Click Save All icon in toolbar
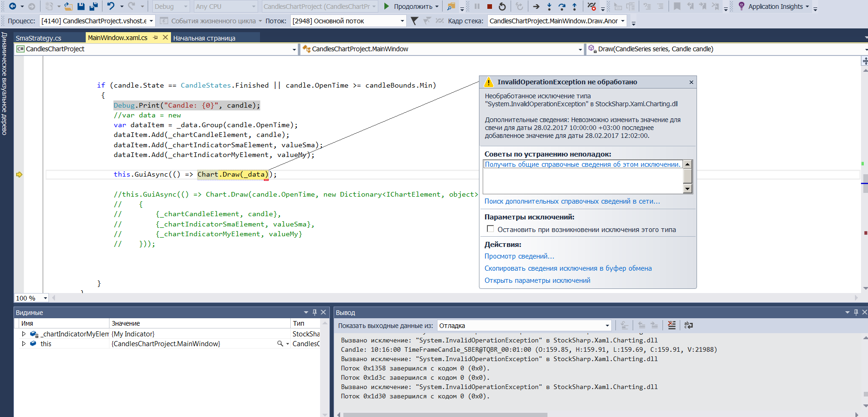The height and width of the screenshot is (417, 868). [93, 7]
